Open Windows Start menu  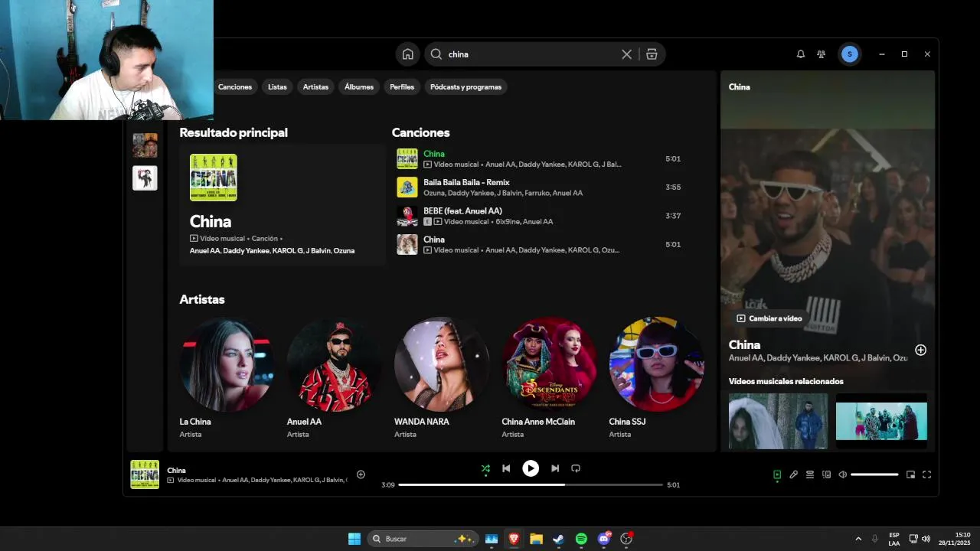pyautogui.click(x=354, y=539)
